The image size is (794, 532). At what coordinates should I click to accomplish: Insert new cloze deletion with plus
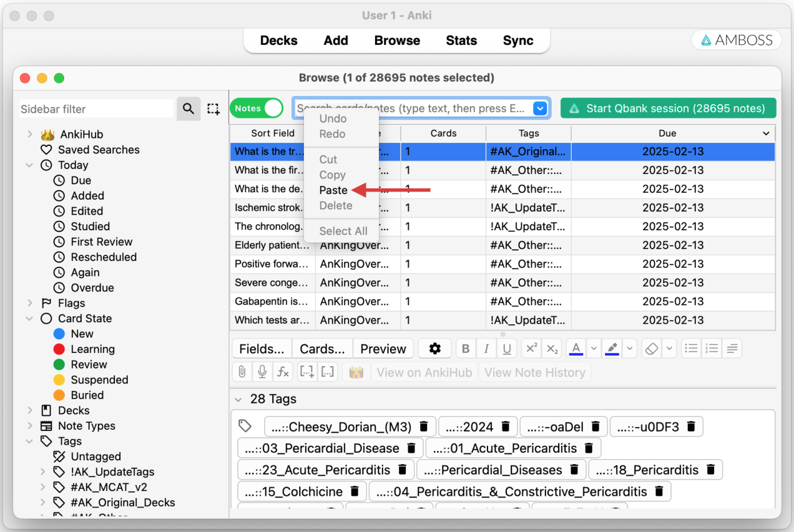[x=307, y=372]
